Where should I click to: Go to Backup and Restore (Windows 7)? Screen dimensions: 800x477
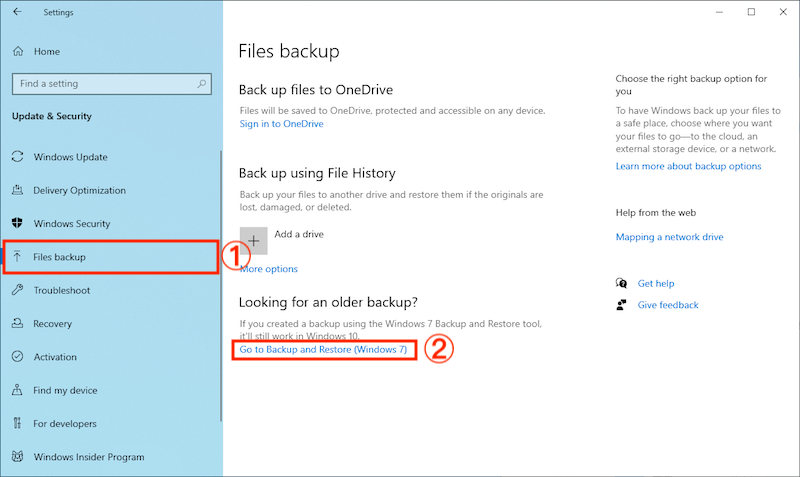(x=323, y=350)
